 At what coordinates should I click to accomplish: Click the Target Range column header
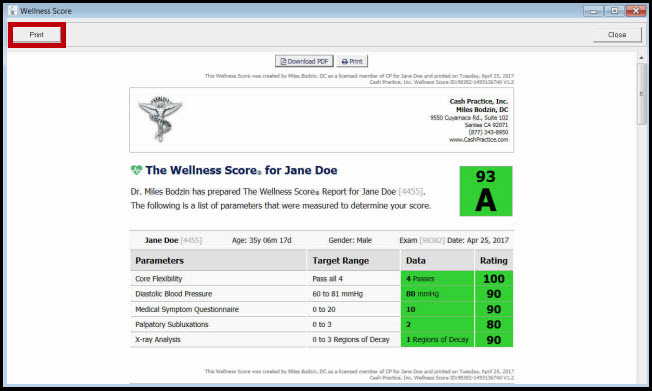tap(353, 260)
